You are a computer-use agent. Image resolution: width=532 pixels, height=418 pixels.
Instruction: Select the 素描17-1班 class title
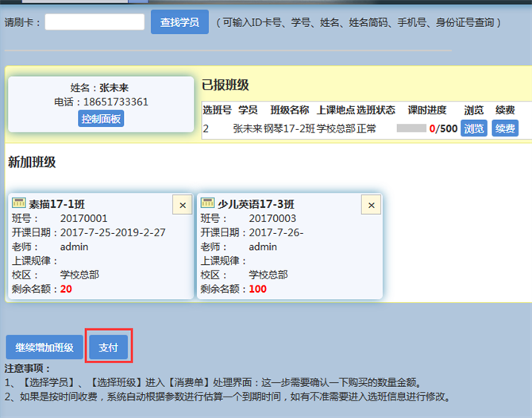tap(56, 204)
